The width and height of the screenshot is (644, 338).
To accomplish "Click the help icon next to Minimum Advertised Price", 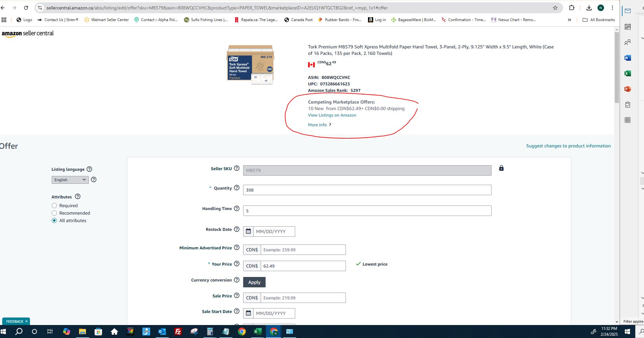I will [x=237, y=247].
